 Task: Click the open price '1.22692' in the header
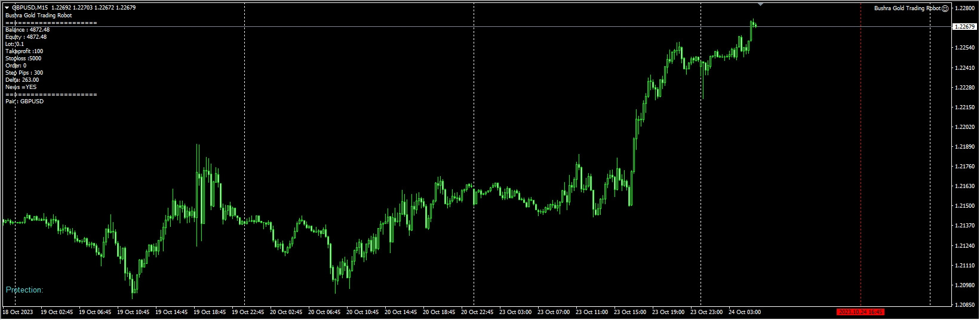[62, 8]
